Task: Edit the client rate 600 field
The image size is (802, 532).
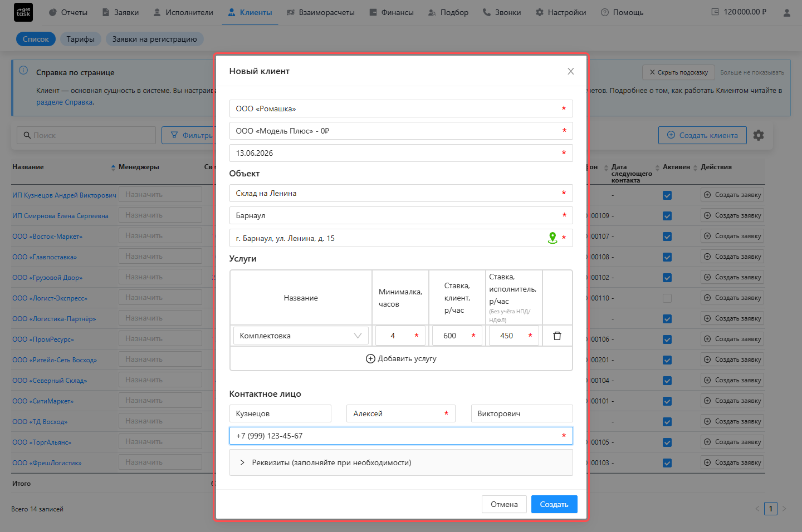Action: coord(457,336)
